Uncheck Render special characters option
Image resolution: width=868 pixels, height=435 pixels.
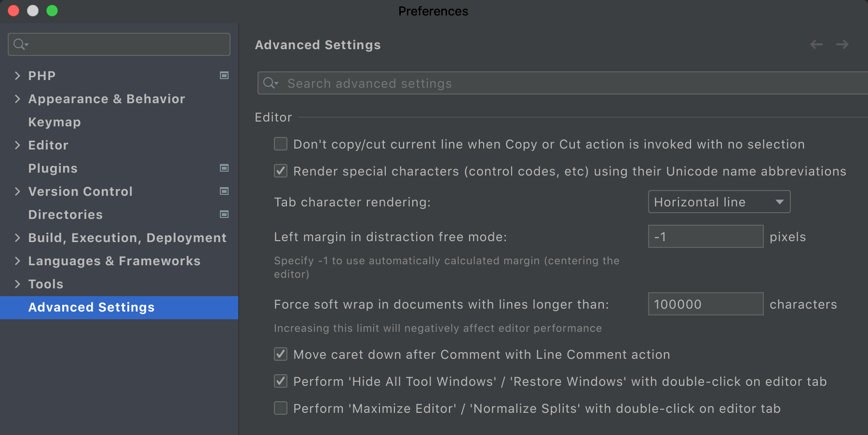(x=281, y=171)
